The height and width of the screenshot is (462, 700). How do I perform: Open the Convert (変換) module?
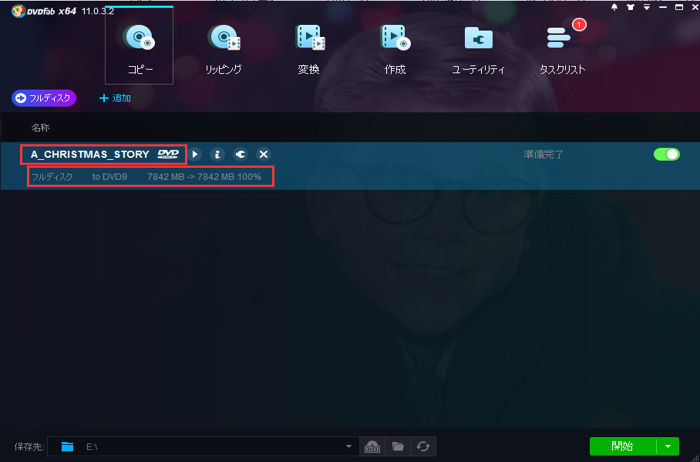click(x=309, y=49)
